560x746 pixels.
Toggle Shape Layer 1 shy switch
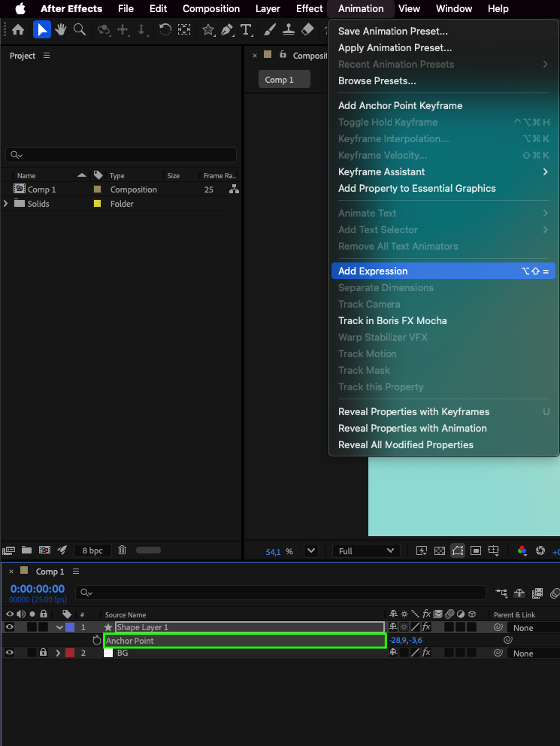click(x=393, y=626)
